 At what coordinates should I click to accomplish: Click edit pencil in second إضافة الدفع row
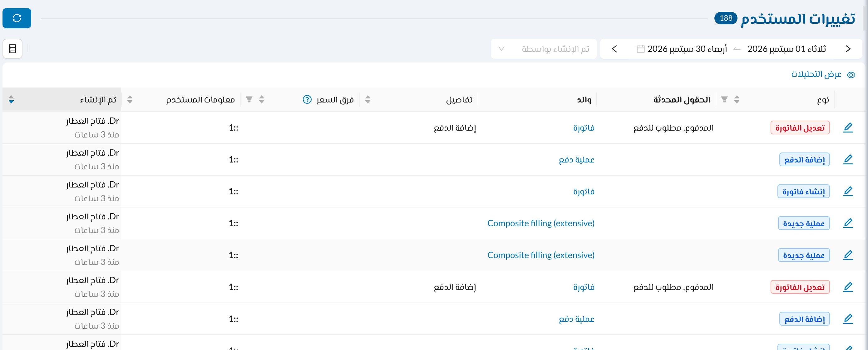(x=848, y=319)
